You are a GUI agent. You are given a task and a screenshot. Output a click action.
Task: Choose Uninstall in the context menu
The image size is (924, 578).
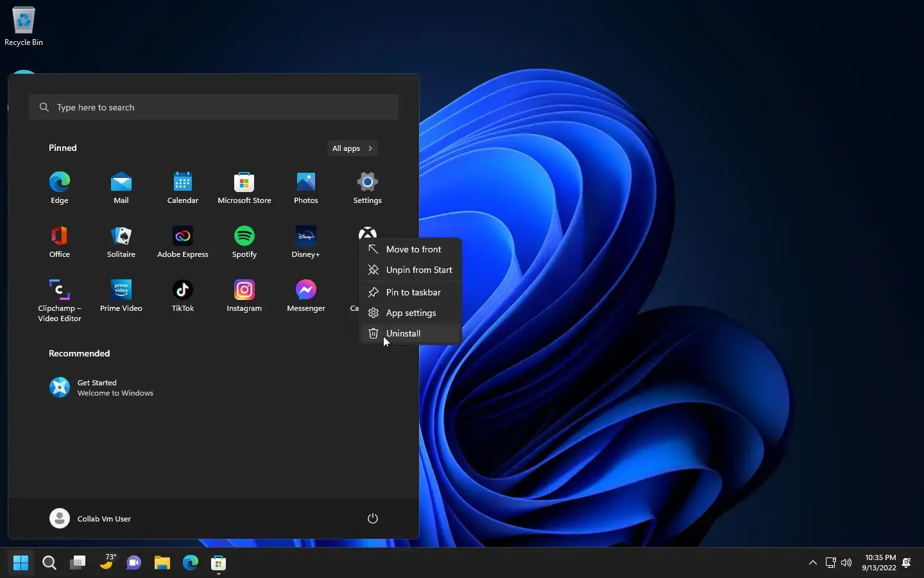[x=411, y=333]
